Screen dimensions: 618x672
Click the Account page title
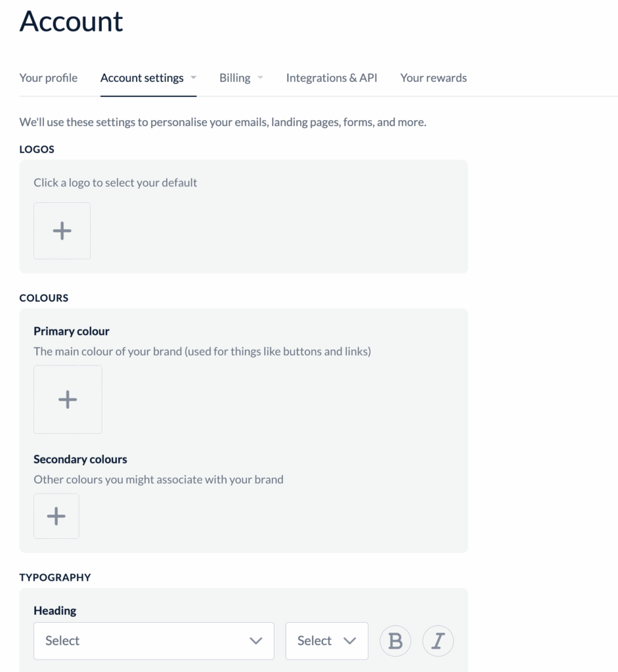(x=71, y=21)
